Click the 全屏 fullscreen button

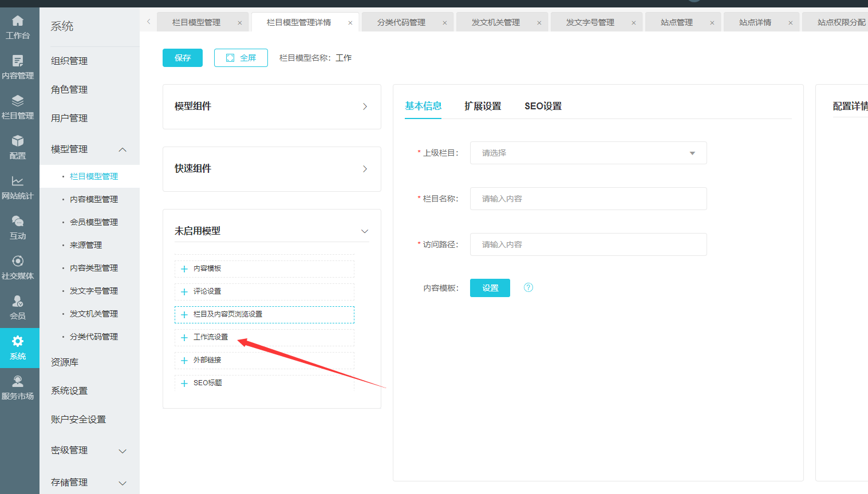241,58
